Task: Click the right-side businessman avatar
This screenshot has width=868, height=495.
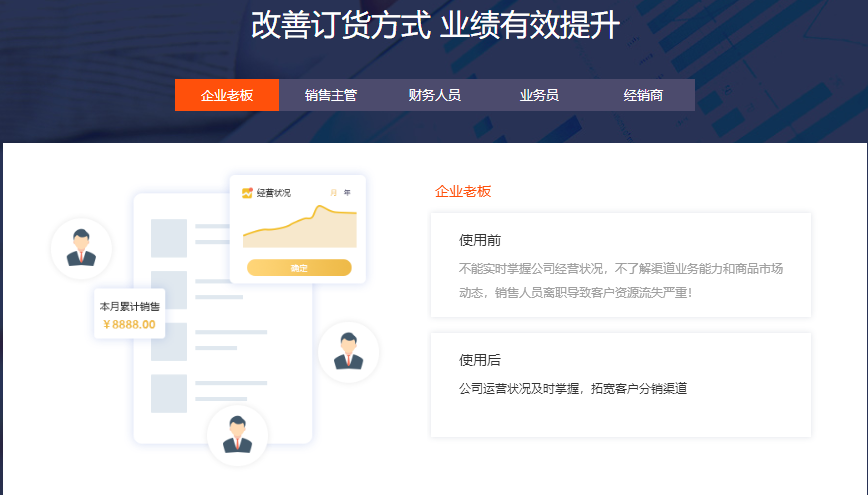Action: click(x=348, y=352)
